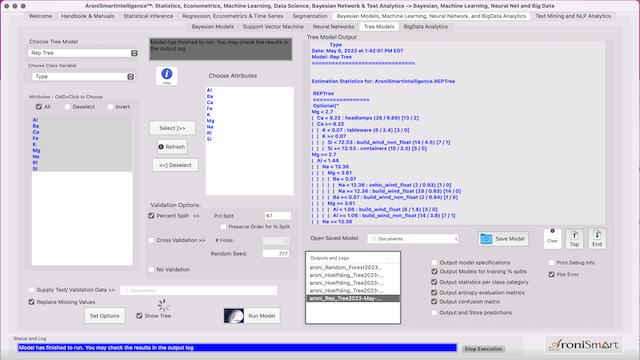The image size is (640, 360).
Task: Enable No Validation option
Action: 151,269
